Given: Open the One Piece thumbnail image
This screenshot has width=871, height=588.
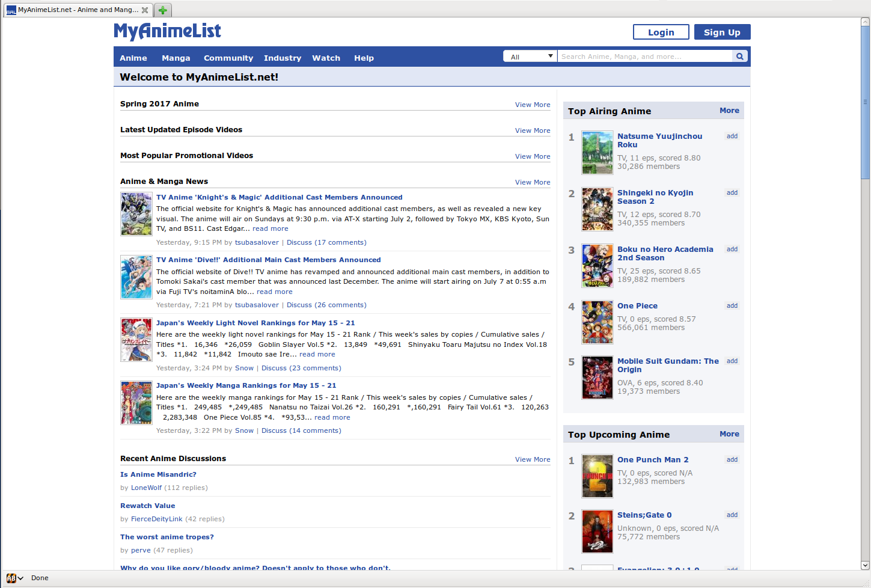Looking at the screenshot, I should click(597, 322).
